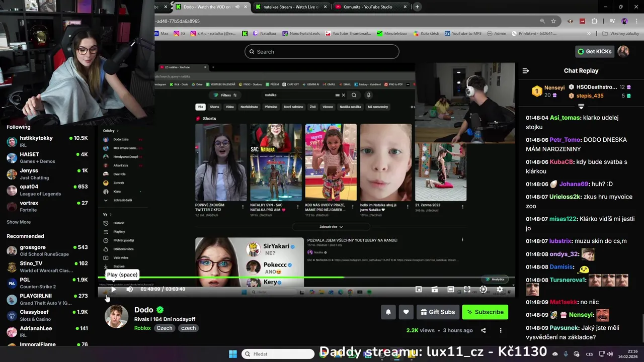644x362 pixels.
Task: Open the Roblox category link
Action: (142, 328)
